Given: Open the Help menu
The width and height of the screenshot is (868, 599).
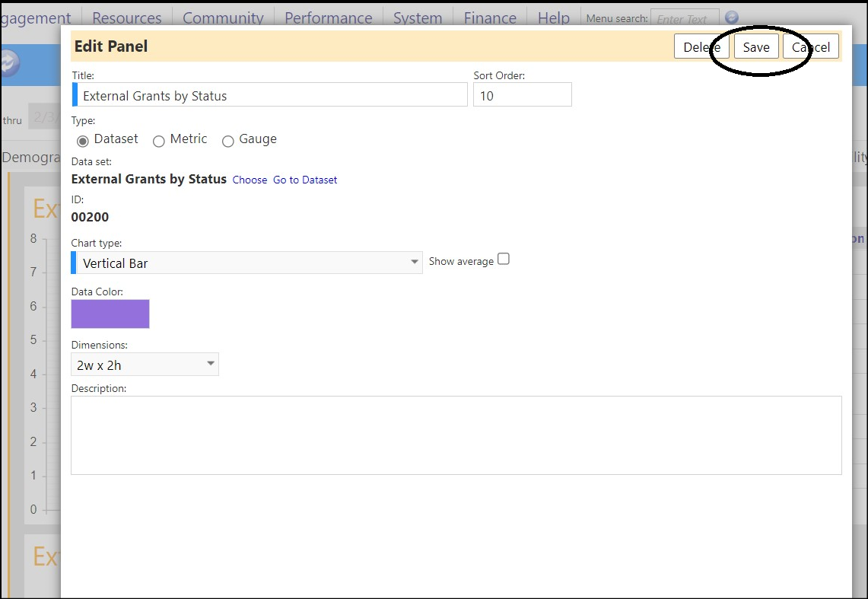Looking at the screenshot, I should tap(554, 18).
